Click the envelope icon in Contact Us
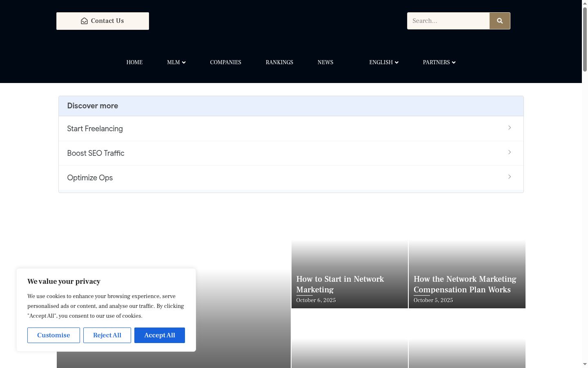The height and width of the screenshot is (368, 588). (x=84, y=21)
